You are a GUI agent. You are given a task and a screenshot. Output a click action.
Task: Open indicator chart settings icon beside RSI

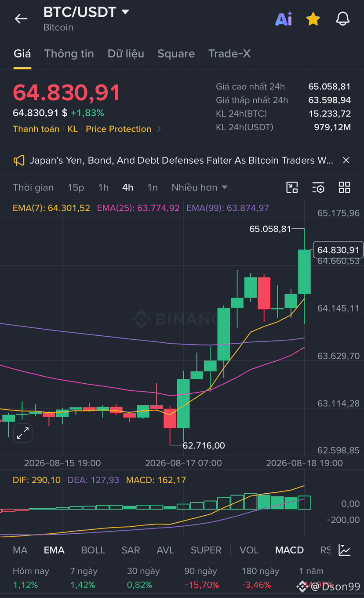pos(344,550)
